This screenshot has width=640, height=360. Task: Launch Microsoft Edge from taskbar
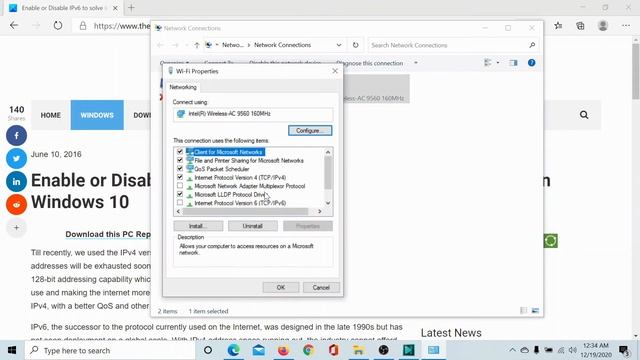pos(233,350)
